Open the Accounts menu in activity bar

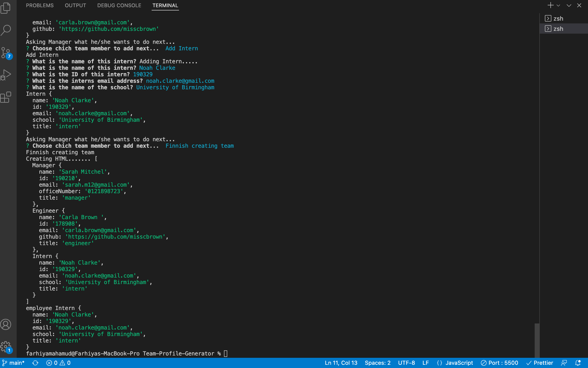click(x=6, y=324)
